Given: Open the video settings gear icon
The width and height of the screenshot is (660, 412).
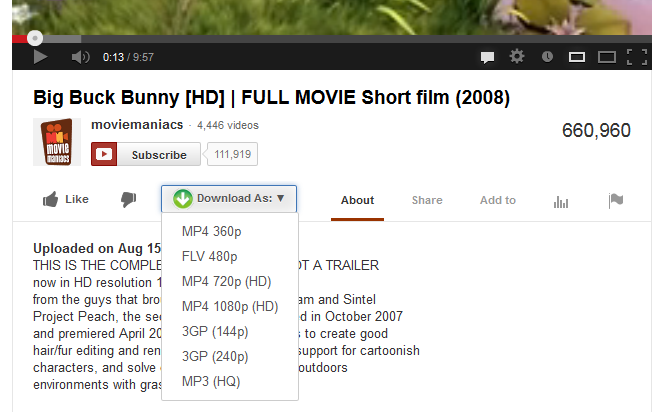Looking at the screenshot, I should click(516, 57).
